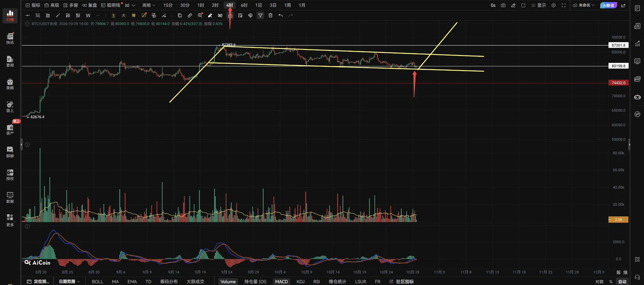The image size is (644, 285).
Task: Toggle the 对数 log price scale
Action: (x=600, y=282)
